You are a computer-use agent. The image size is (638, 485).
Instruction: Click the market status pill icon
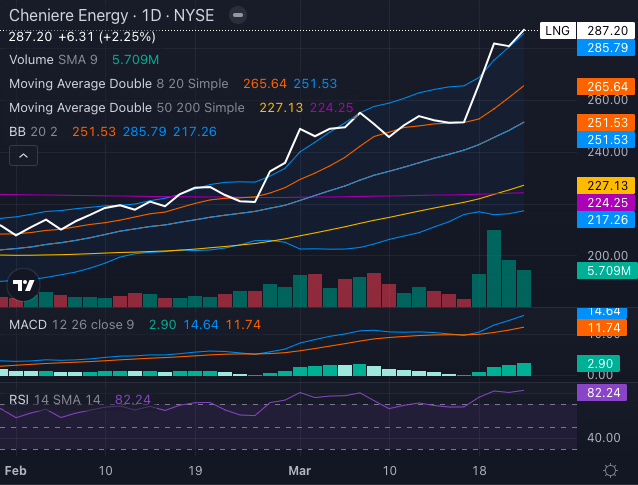(236, 17)
